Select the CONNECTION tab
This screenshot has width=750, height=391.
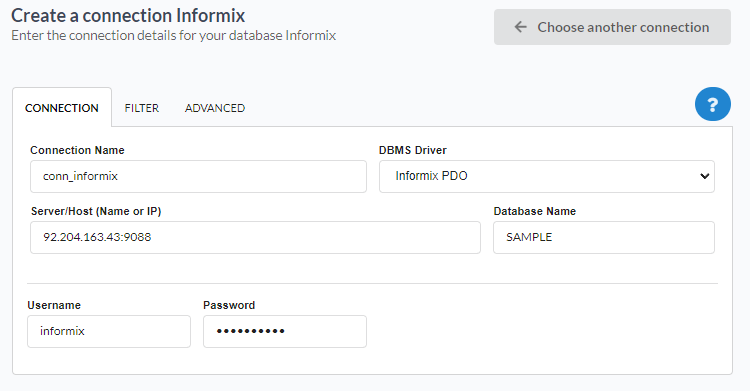click(62, 108)
